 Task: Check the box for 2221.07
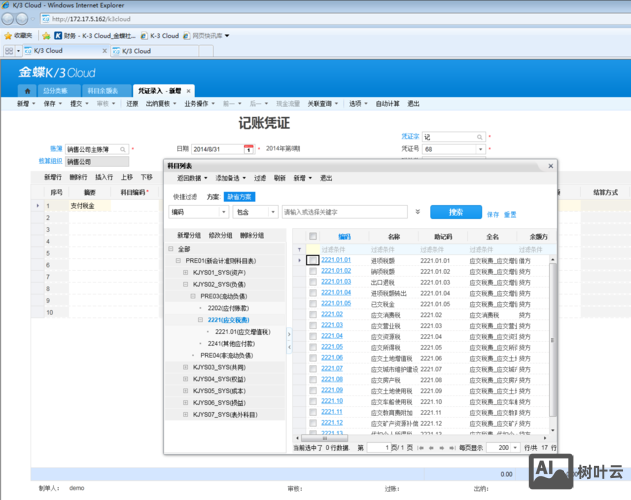click(313, 369)
